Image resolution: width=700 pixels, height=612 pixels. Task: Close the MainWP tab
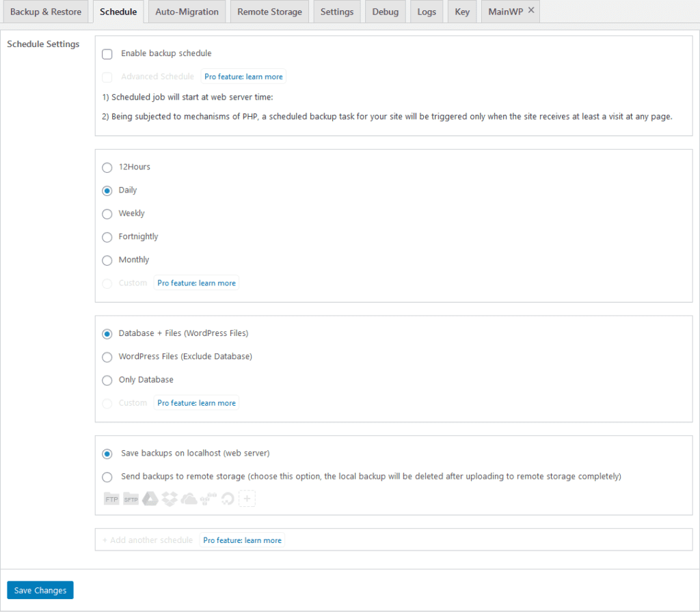[x=531, y=10]
